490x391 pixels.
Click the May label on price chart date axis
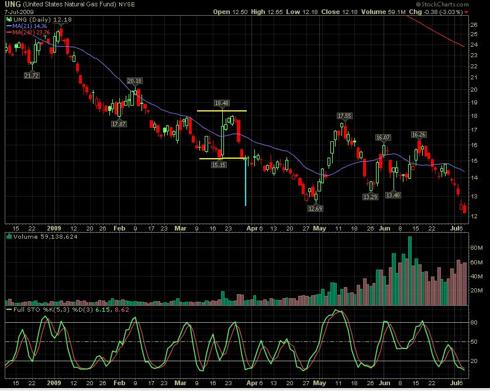(x=319, y=229)
